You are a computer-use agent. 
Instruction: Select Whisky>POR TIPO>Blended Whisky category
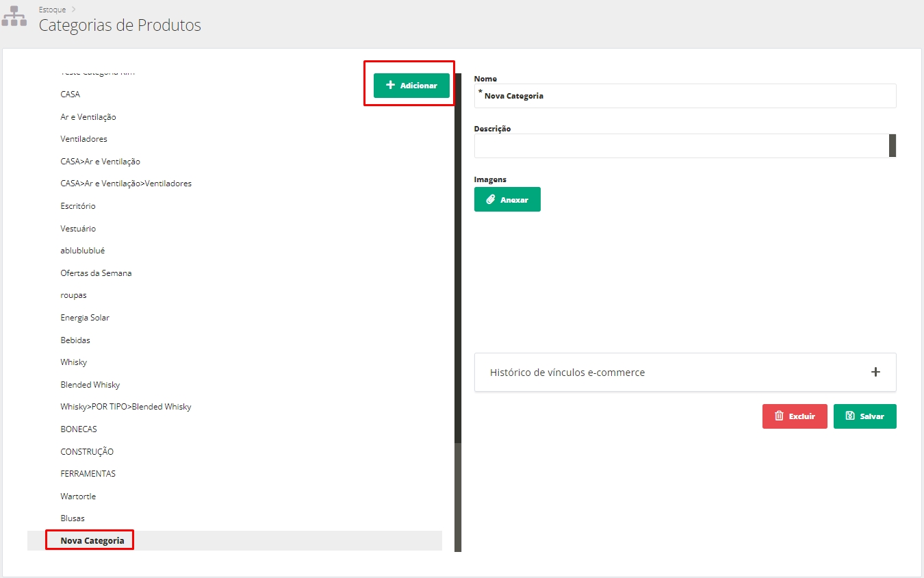[126, 407]
